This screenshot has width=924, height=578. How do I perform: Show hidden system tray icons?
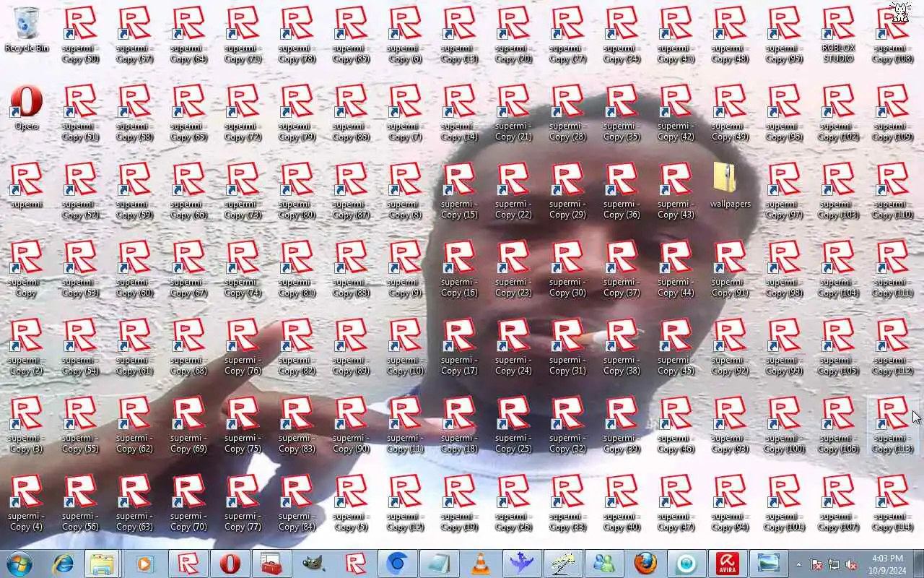pos(798,564)
